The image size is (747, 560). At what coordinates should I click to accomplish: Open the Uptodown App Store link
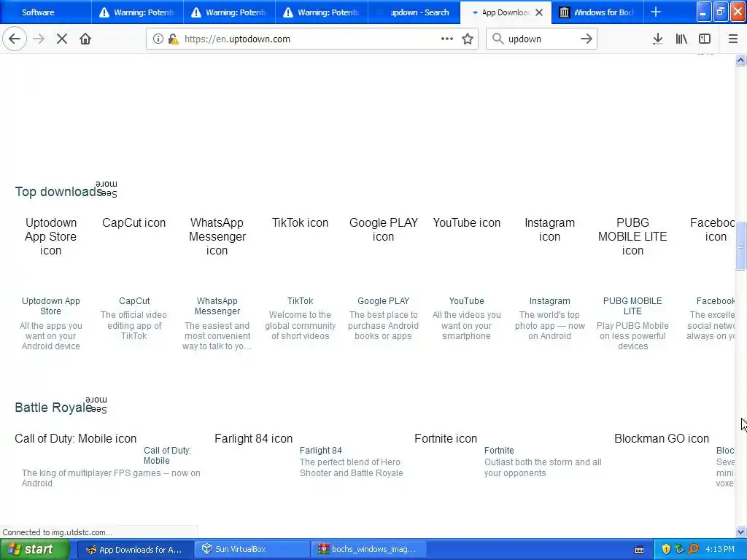(x=50, y=306)
